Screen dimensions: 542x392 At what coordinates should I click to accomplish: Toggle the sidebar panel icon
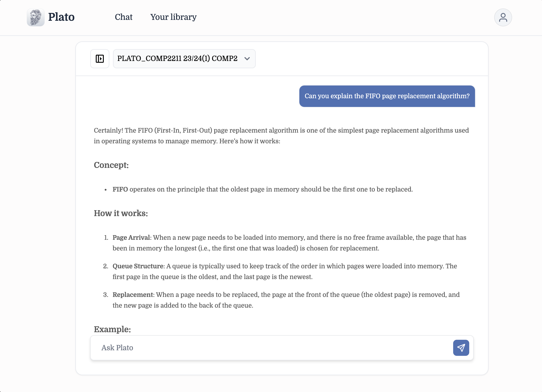pyautogui.click(x=100, y=58)
